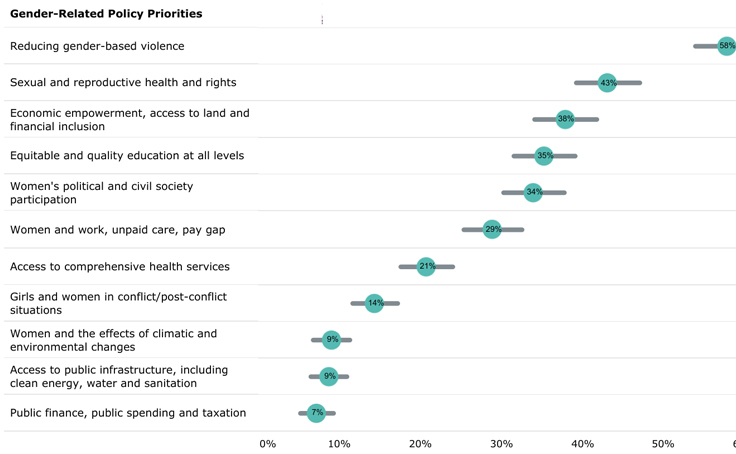Select Equitable and quality education row label
This screenshot has height=454, width=736.
click(127, 156)
